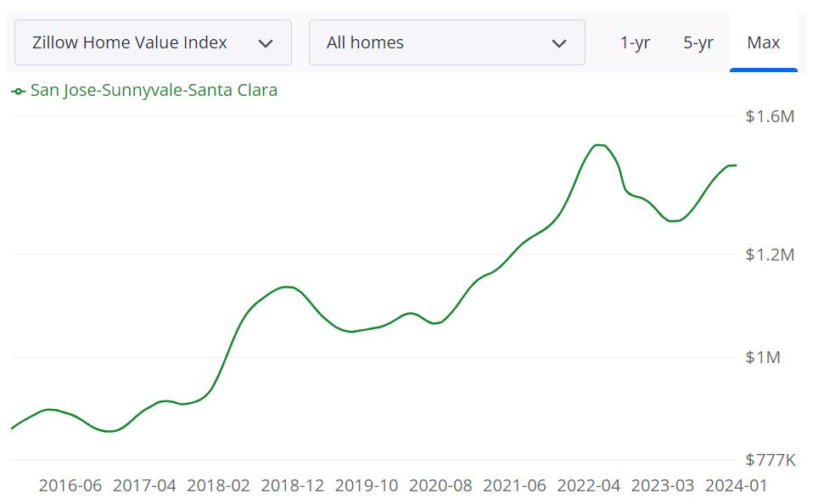Screen dimensions: 824x504
Task: Toggle the San Jose-Sunnyvale-Santa Clara legend label
Action: click(x=154, y=91)
